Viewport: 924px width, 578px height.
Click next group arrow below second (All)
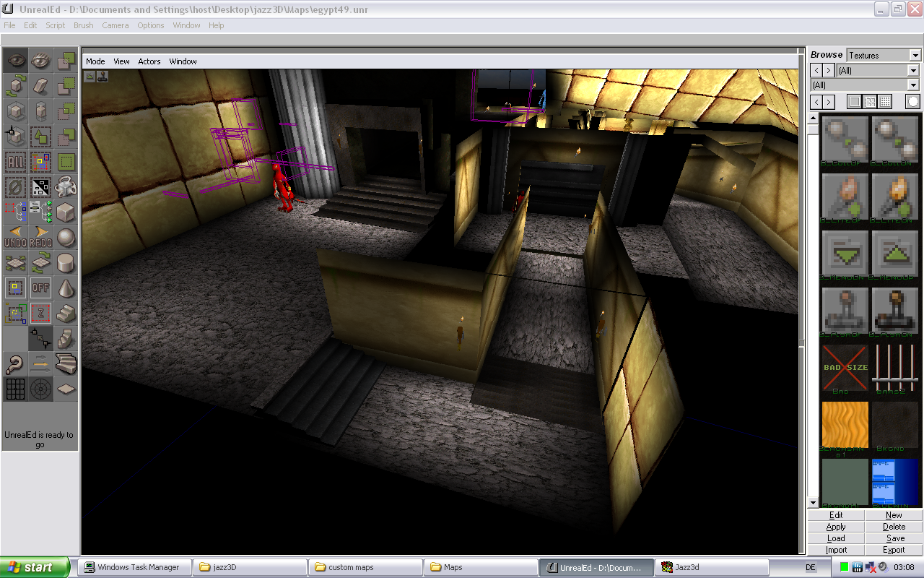coord(829,102)
